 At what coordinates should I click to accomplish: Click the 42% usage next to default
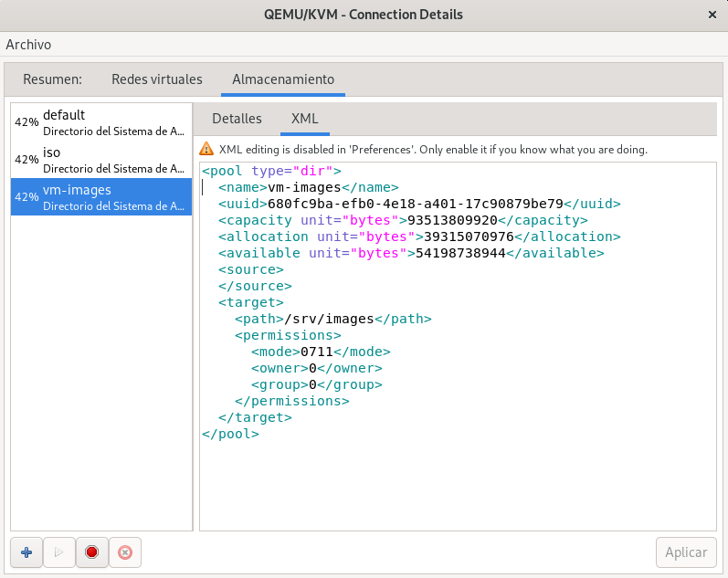click(x=26, y=122)
